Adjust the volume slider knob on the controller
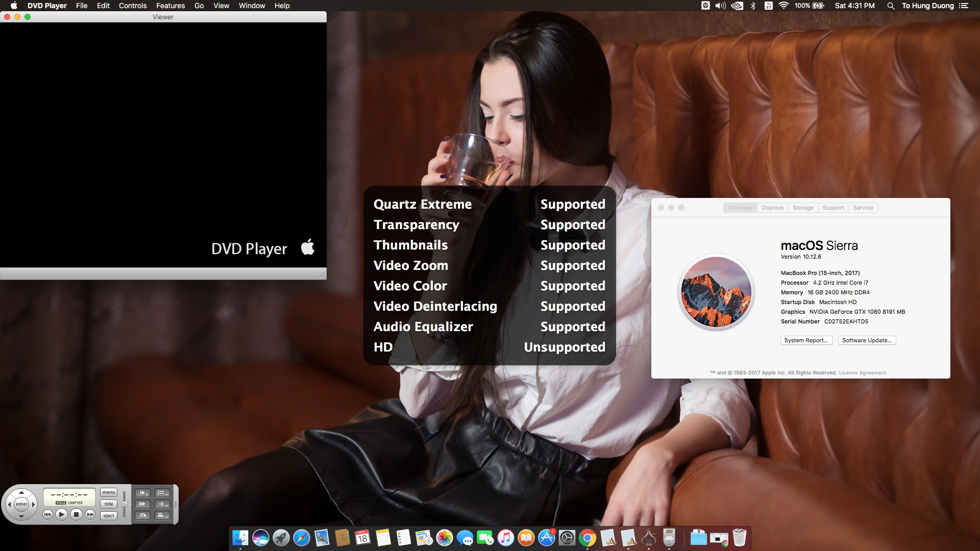Viewport: 980px width, 551px height. [x=125, y=504]
